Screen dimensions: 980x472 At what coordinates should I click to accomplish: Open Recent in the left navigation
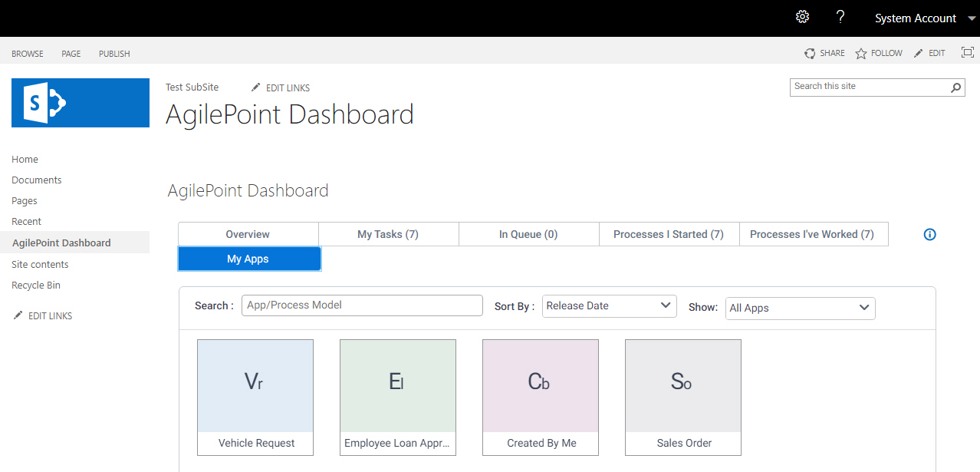pos(26,221)
